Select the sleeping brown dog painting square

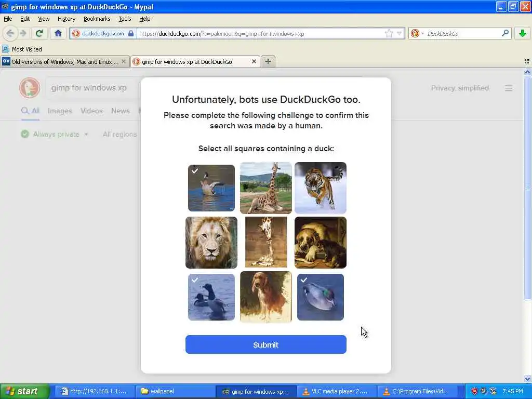[x=320, y=243]
